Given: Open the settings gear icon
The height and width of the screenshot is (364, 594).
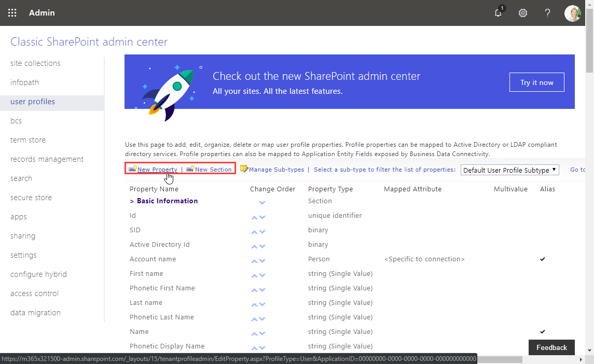Looking at the screenshot, I should coord(523,13).
